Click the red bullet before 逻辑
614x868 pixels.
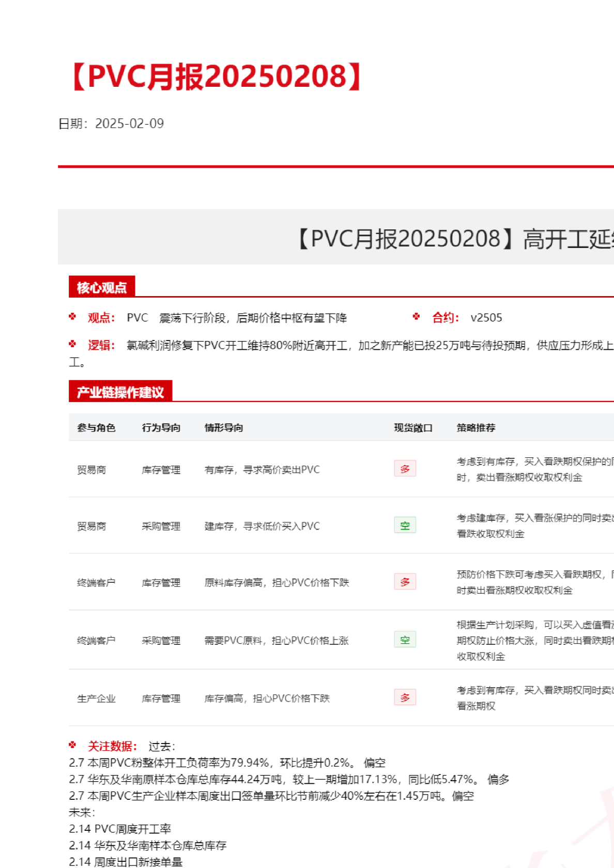(x=72, y=344)
